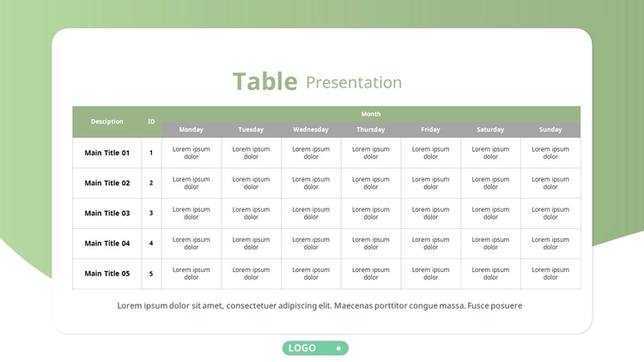Select the Sunday column header

[550, 130]
